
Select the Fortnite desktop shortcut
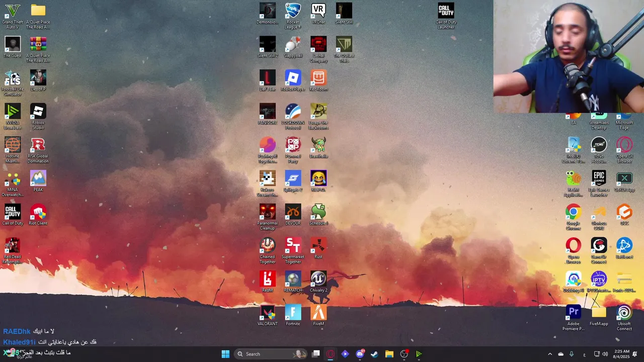tap(293, 316)
